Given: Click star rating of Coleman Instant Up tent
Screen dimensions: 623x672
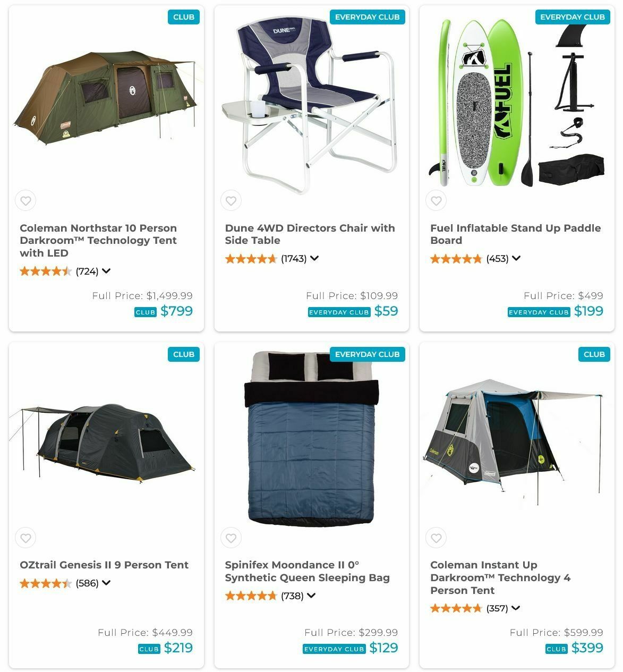Looking at the screenshot, I should point(456,608).
